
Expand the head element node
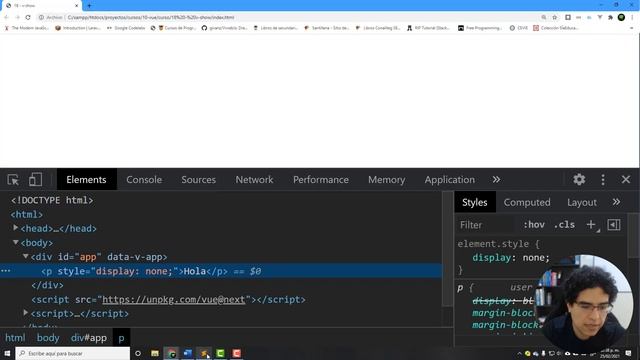(16, 228)
